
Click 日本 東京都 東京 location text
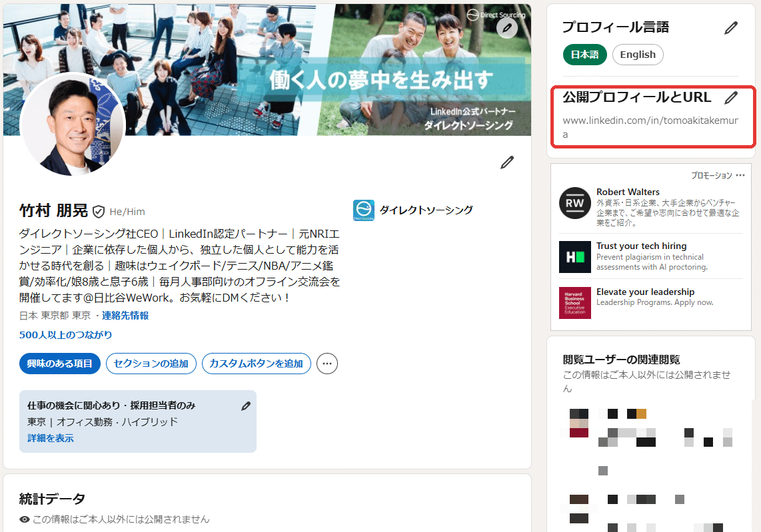tap(55, 315)
